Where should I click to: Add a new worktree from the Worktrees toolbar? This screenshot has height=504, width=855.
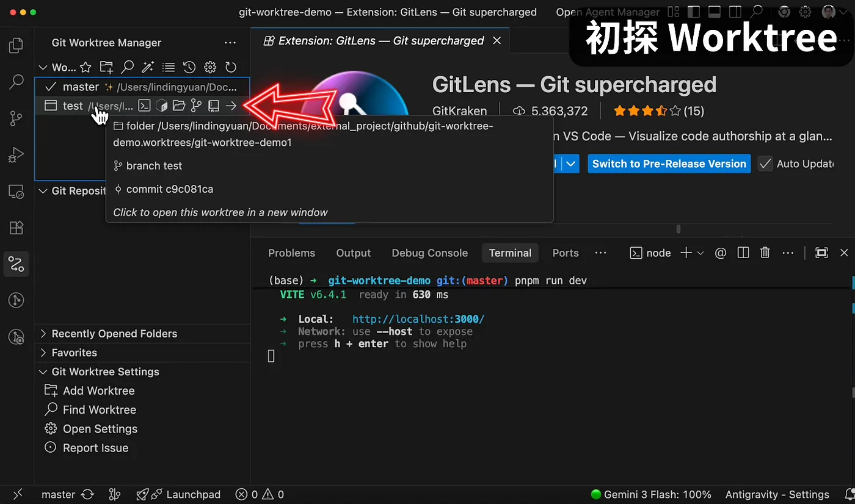coord(106,67)
